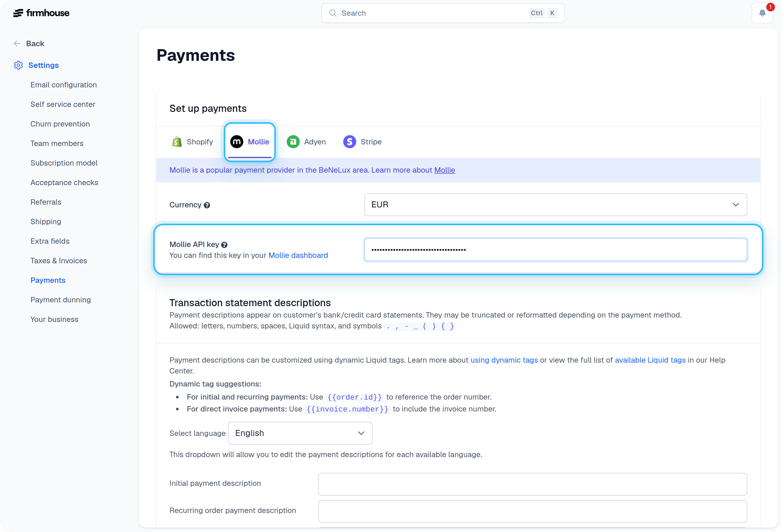
Task: Click the Mollie API key field
Action: pyautogui.click(x=556, y=249)
